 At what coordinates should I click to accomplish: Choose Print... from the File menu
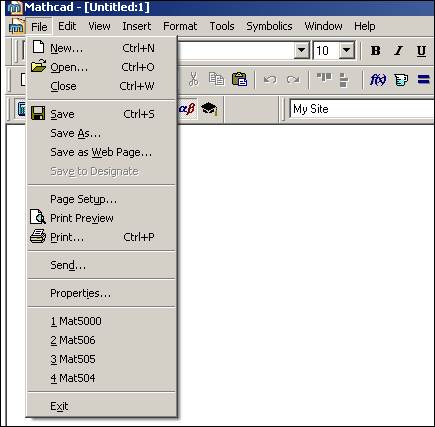[101, 237]
